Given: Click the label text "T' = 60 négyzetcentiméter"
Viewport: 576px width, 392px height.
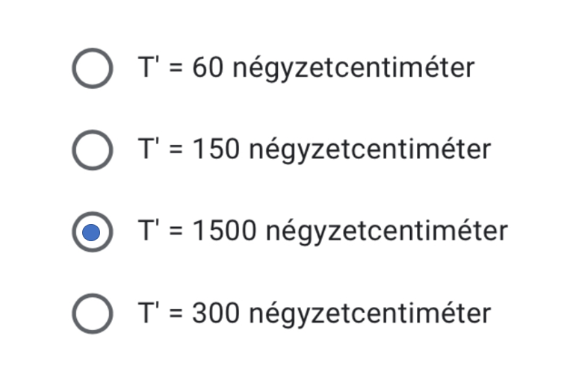Looking at the screenshot, I should (305, 69).
